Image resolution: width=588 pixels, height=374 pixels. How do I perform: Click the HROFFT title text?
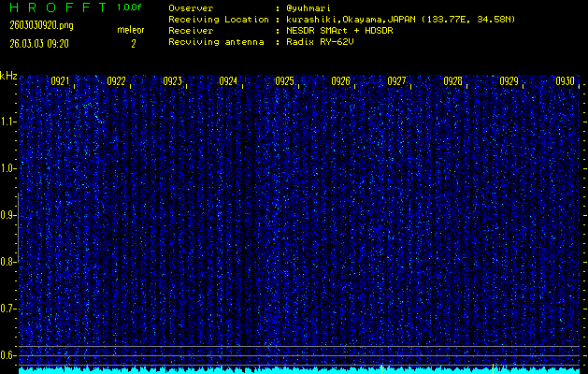(56, 7)
